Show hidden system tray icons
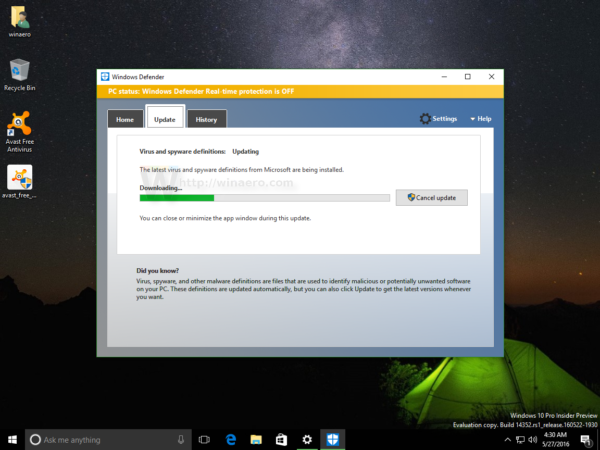Image resolution: width=600 pixels, height=450 pixels. [x=507, y=440]
